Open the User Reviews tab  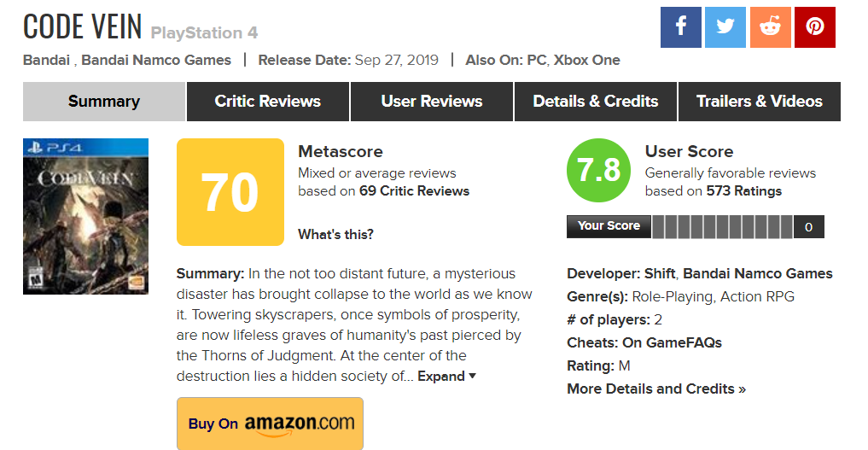431,102
